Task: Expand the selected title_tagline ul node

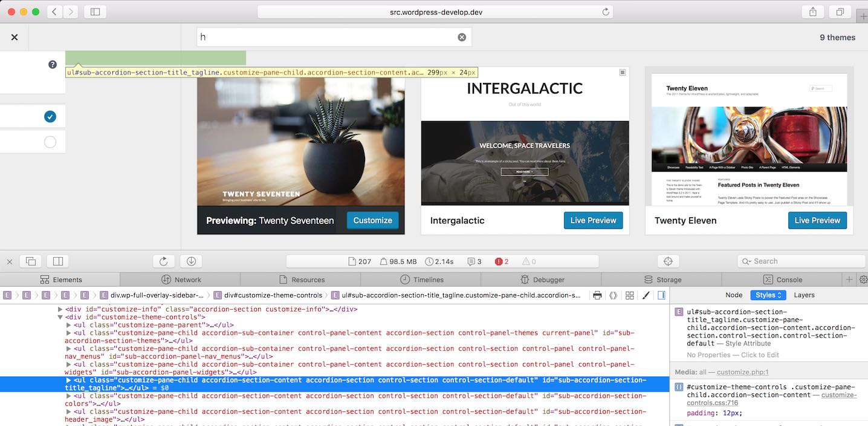Action: 69,380
